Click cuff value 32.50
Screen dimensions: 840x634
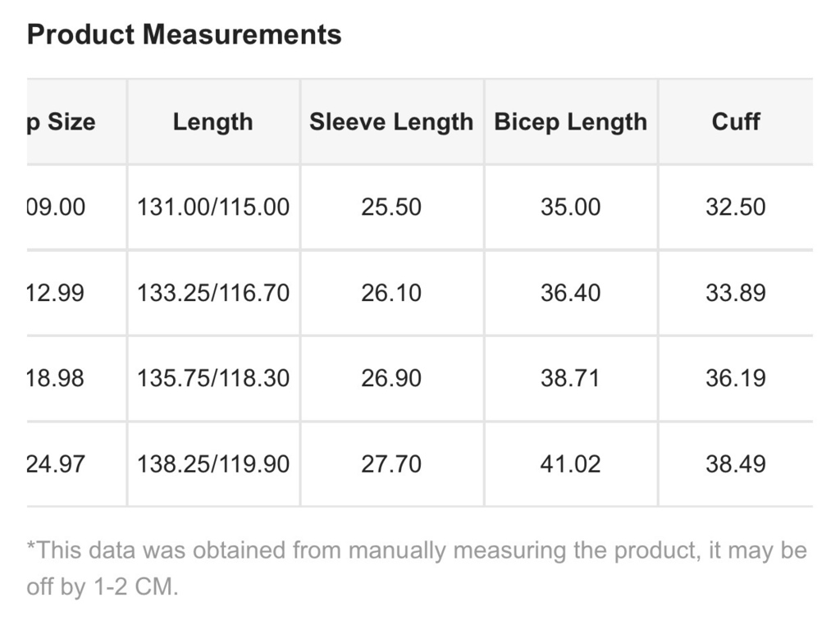pos(736,208)
